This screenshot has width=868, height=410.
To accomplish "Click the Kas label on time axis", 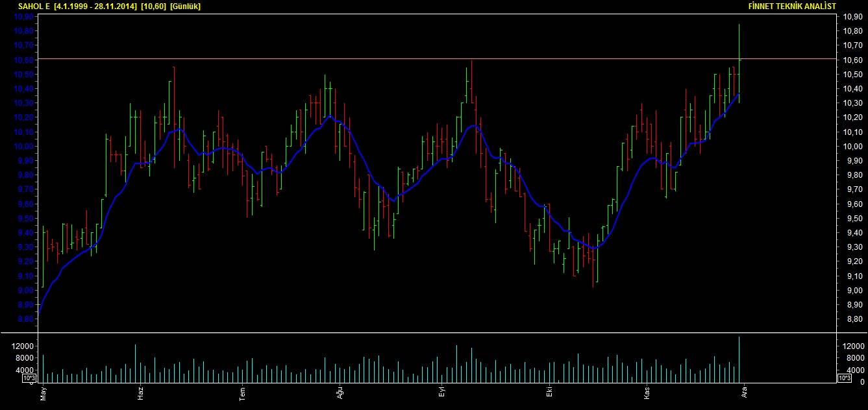I will [646, 393].
